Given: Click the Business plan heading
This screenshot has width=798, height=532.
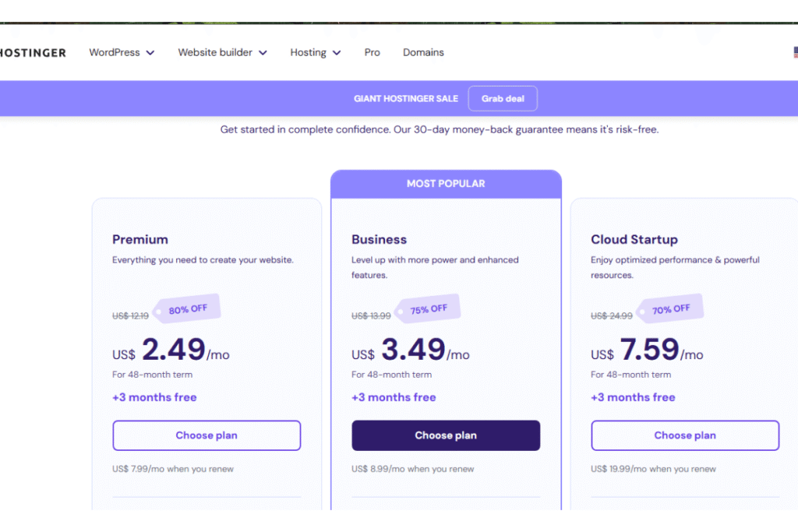Looking at the screenshot, I should coord(380,240).
